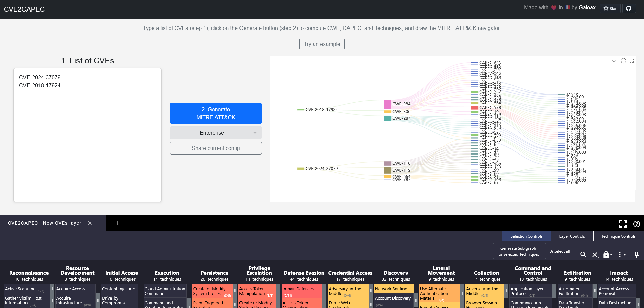The width and height of the screenshot is (644, 308).
Task: Click the teal CWE-287 Sankey node
Action: click(387, 118)
